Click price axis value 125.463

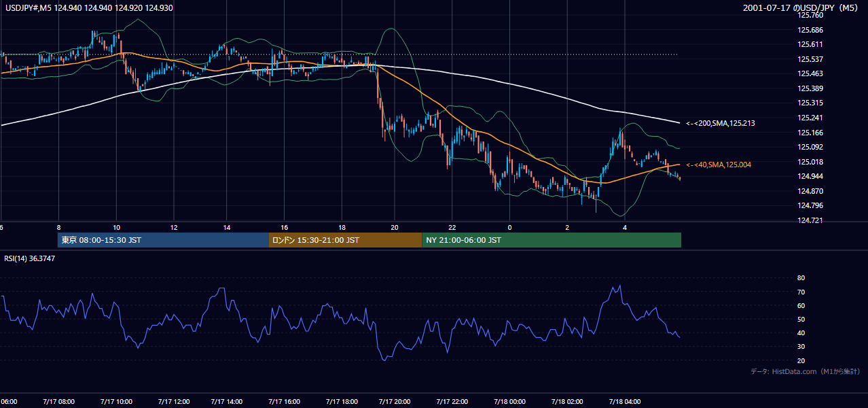tap(810, 73)
